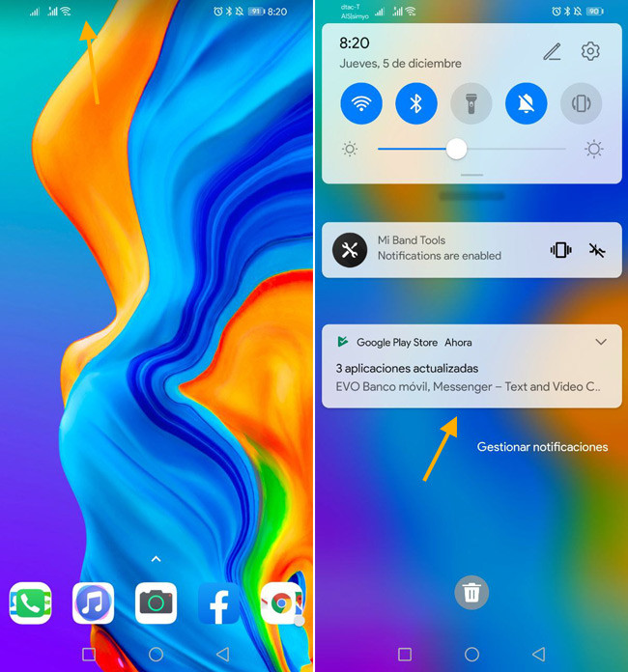628x672 pixels.
Task: Launch the Camera app in left dock
Action: [x=156, y=603]
